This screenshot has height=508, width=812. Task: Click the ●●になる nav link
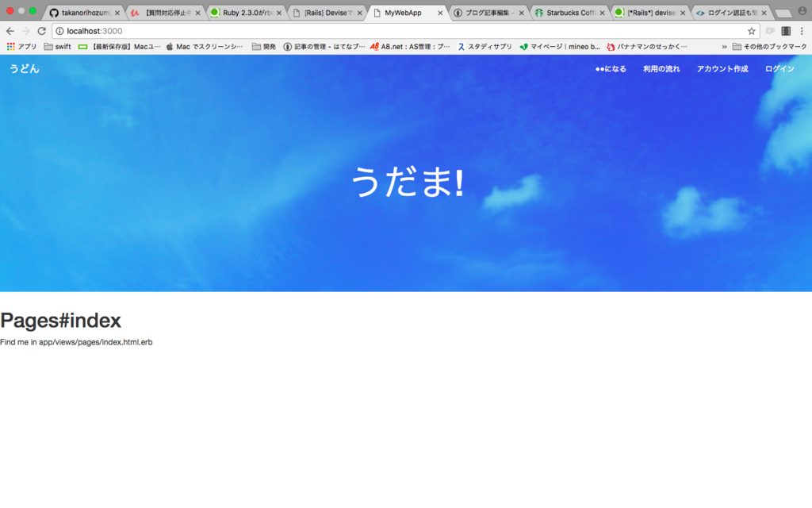pos(611,69)
